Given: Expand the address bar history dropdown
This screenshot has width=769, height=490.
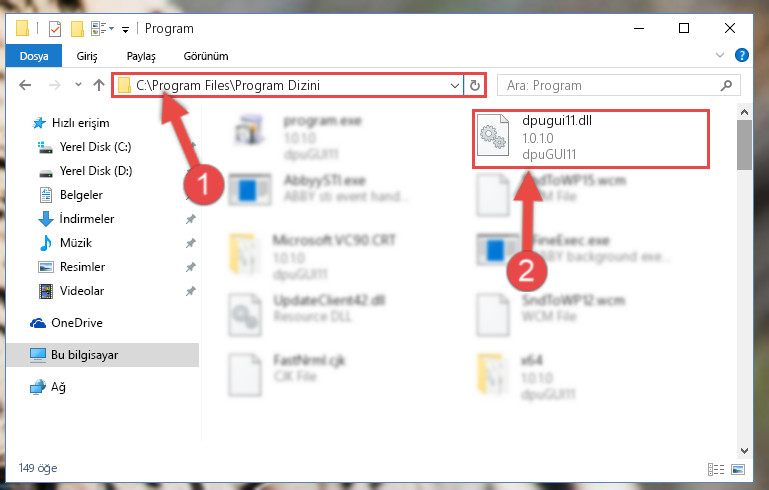Looking at the screenshot, I should [x=455, y=85].
